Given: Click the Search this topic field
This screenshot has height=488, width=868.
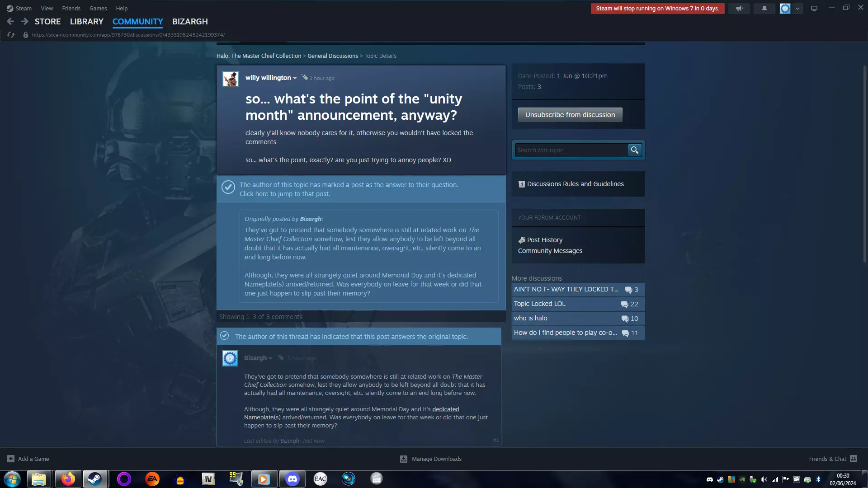Looking at the screenshot, I should click(571, 150).
